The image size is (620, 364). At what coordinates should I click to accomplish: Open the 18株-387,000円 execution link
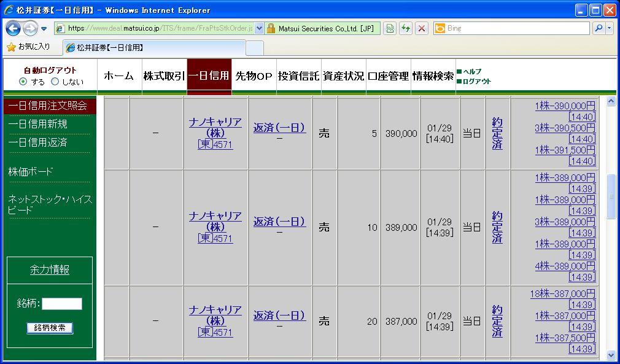click(x=563, y=293)
